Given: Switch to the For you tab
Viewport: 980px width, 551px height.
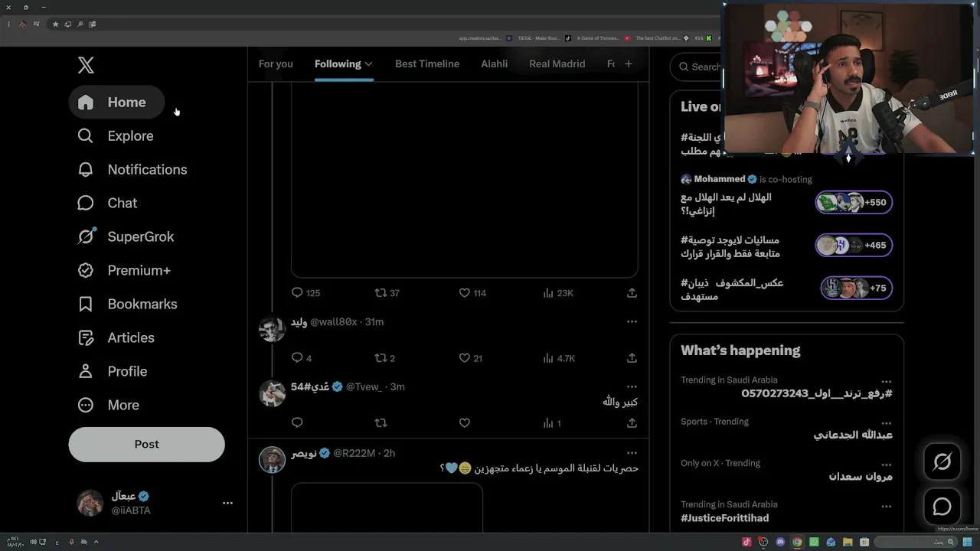Looking at the screenshot, I should (x=276, y=64).
